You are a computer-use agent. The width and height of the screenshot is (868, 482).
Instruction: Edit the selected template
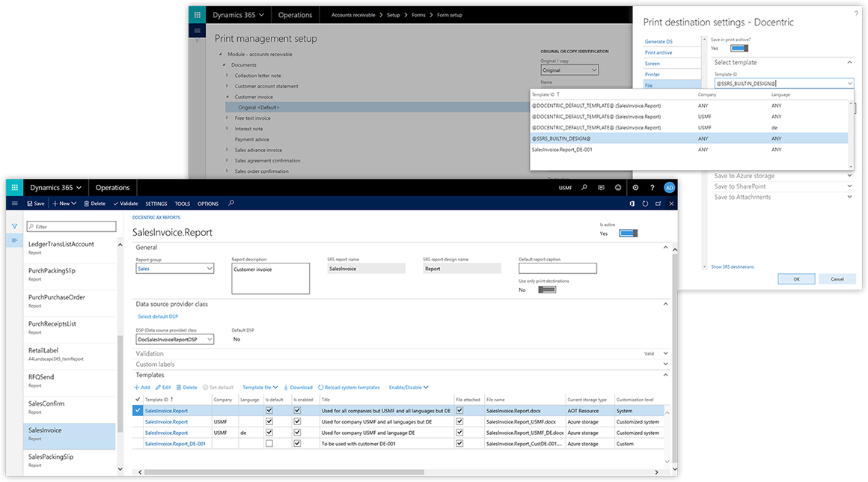163,388
